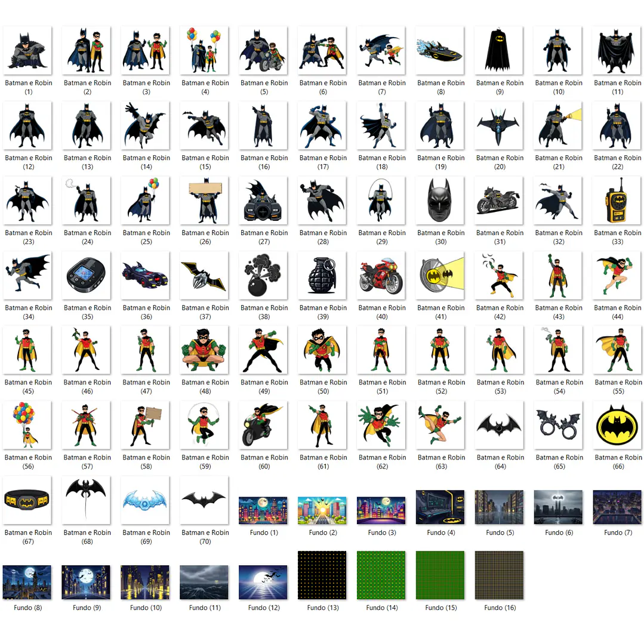Select Batman e Robin (44) flying Robin
The height and width of the screenshot is (644, 644).
[617, 275]
